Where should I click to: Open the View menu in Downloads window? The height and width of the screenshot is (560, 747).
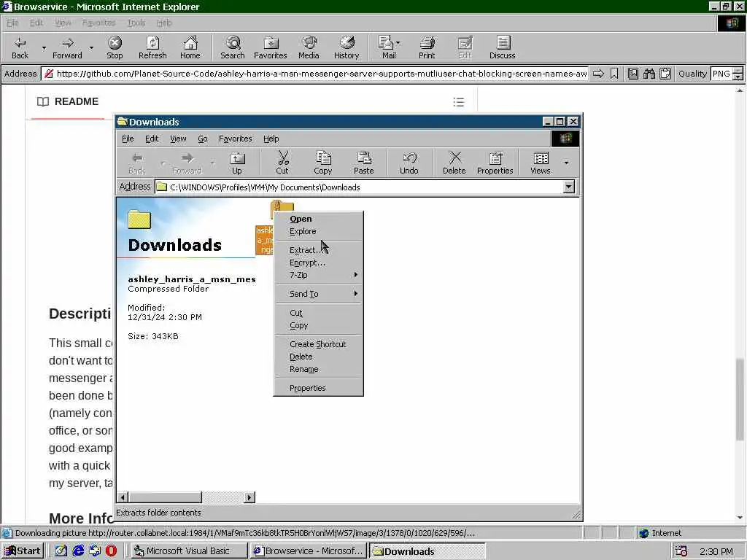[x=178, y=139]
